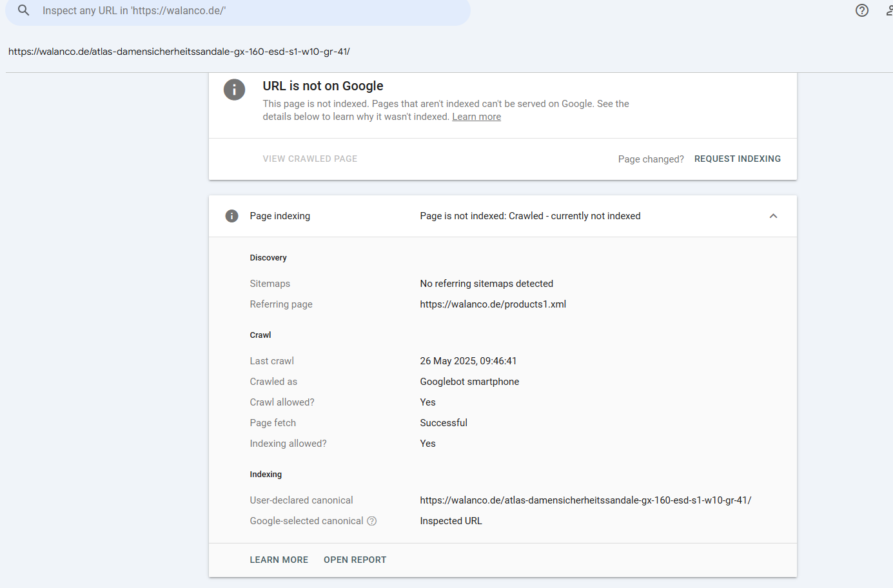The image size is (893, 588).
Task: Click VIEW CRAWLED PAGE
Action: point(310,159)
